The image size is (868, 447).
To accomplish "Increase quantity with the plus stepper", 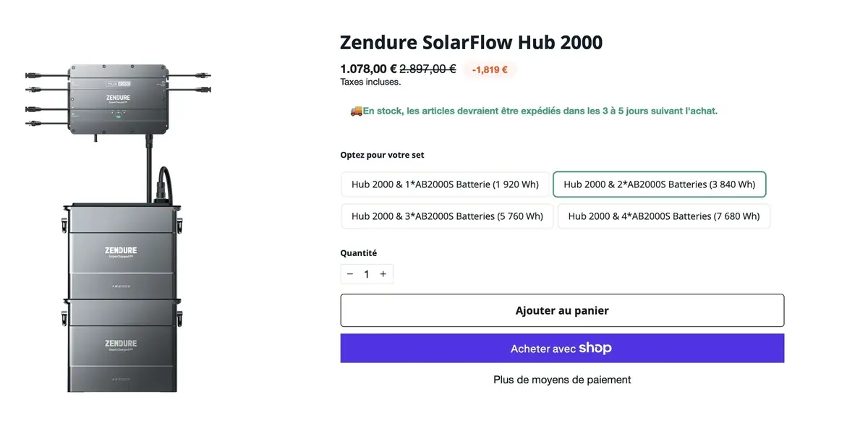I will (383, 273).
